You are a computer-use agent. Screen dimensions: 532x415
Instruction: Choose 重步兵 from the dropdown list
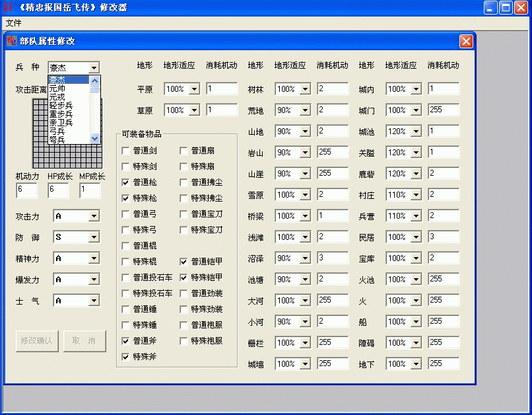point(69,114)
